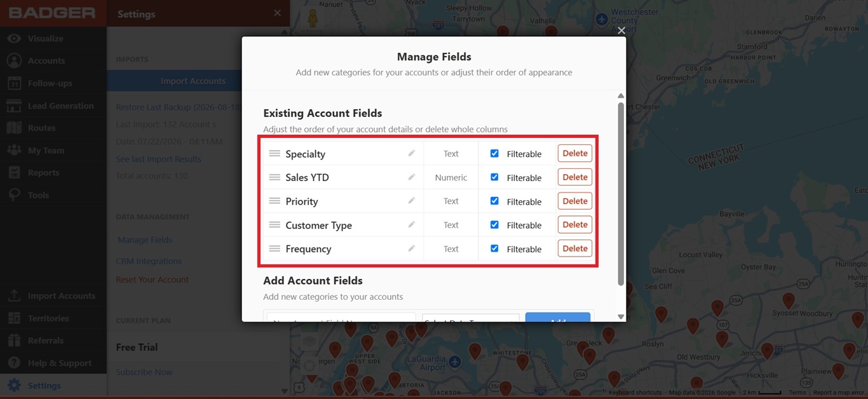Edit the Sales YTD field name pencil

coord(412,177)
